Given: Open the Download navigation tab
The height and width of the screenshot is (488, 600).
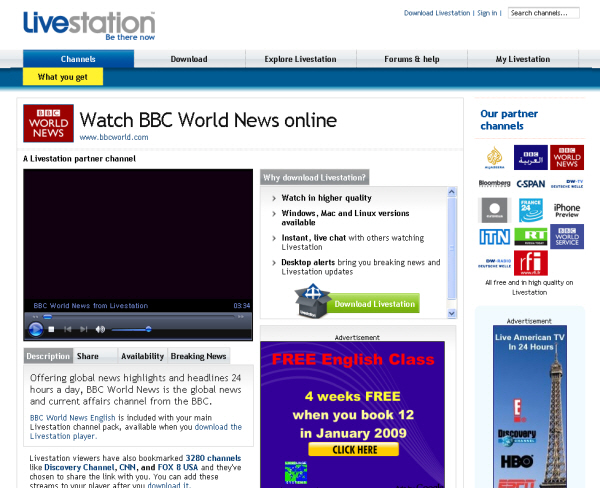Looking at the screenshot, I should tap(189, 59).
